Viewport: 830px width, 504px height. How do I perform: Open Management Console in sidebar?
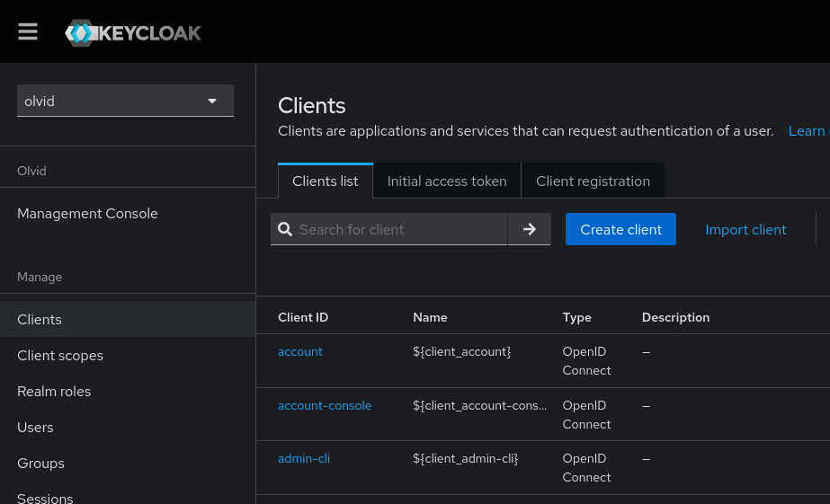87,213
